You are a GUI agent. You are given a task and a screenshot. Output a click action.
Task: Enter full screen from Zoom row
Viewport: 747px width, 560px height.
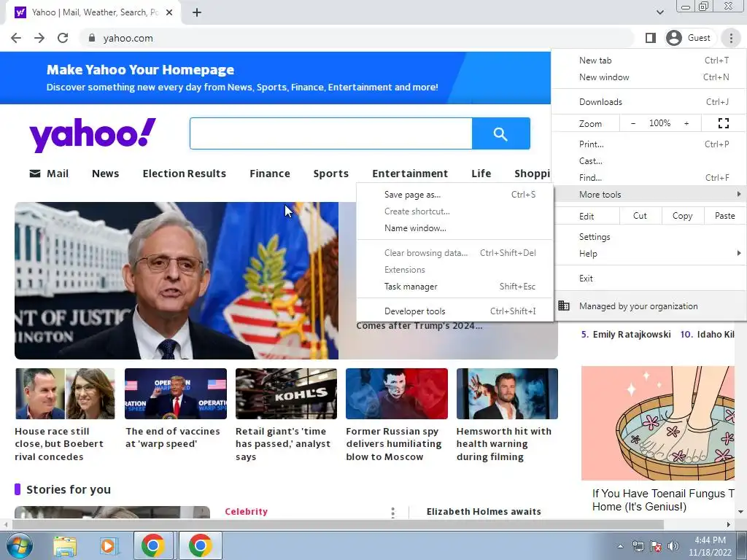(x=723, y=123)
